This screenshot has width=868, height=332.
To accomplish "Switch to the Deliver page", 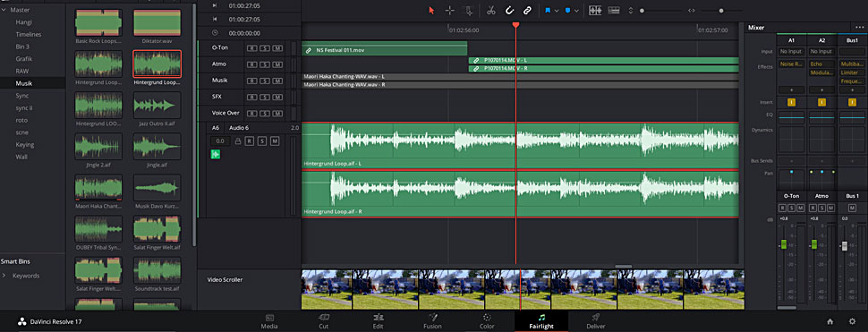I will point(596,321).
